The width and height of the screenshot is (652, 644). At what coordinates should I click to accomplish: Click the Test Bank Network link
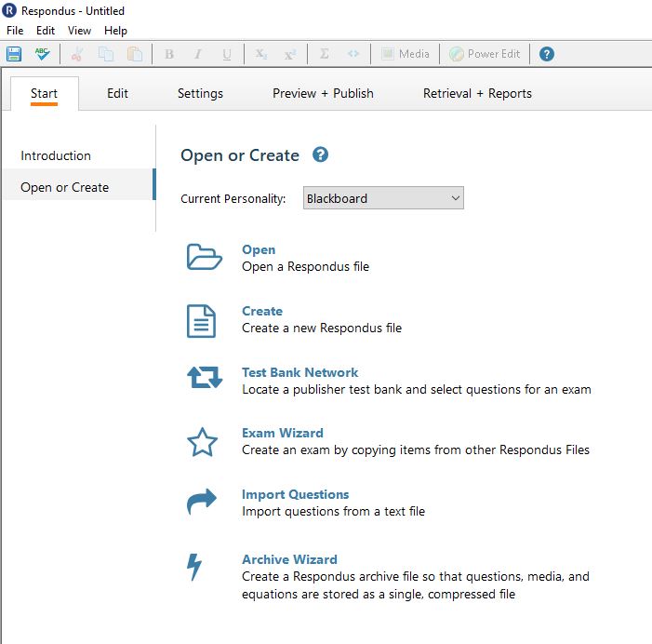point(299,372)
